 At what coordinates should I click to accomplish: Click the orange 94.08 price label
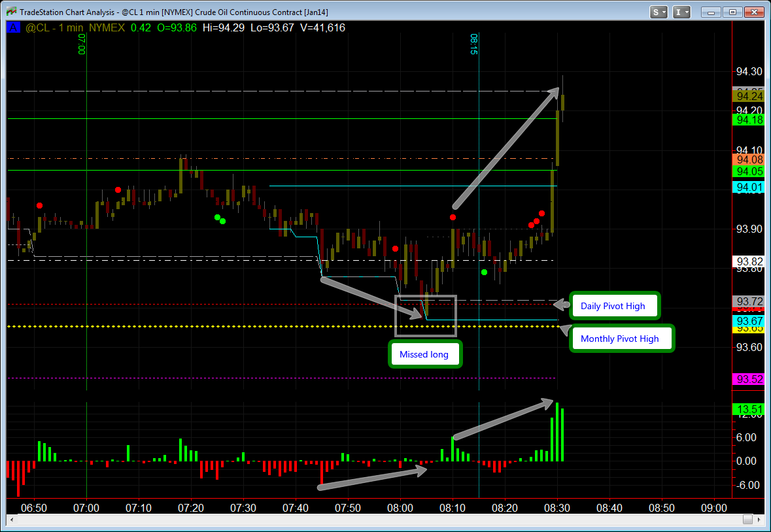coord(748,159)
